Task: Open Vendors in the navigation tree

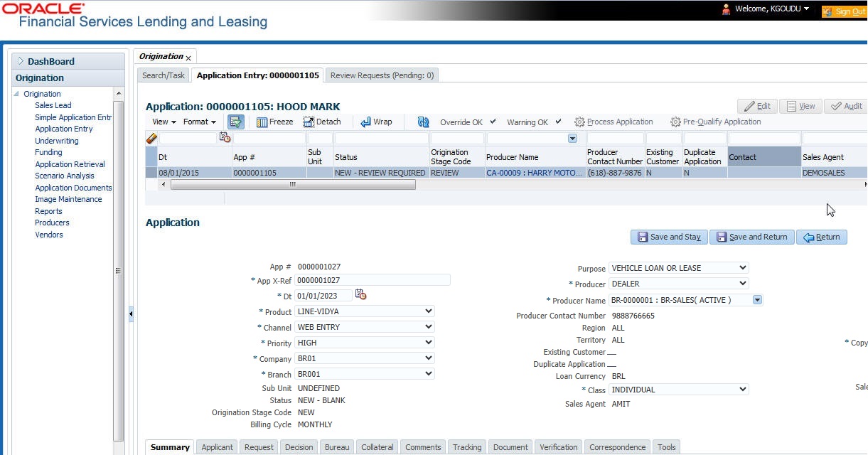Action: [49, 235]
